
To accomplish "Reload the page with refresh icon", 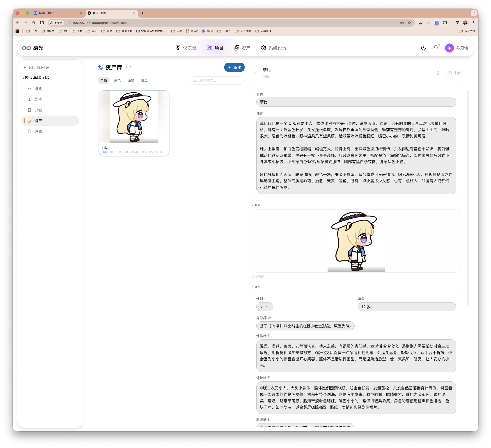I will (x=34, y=23).
